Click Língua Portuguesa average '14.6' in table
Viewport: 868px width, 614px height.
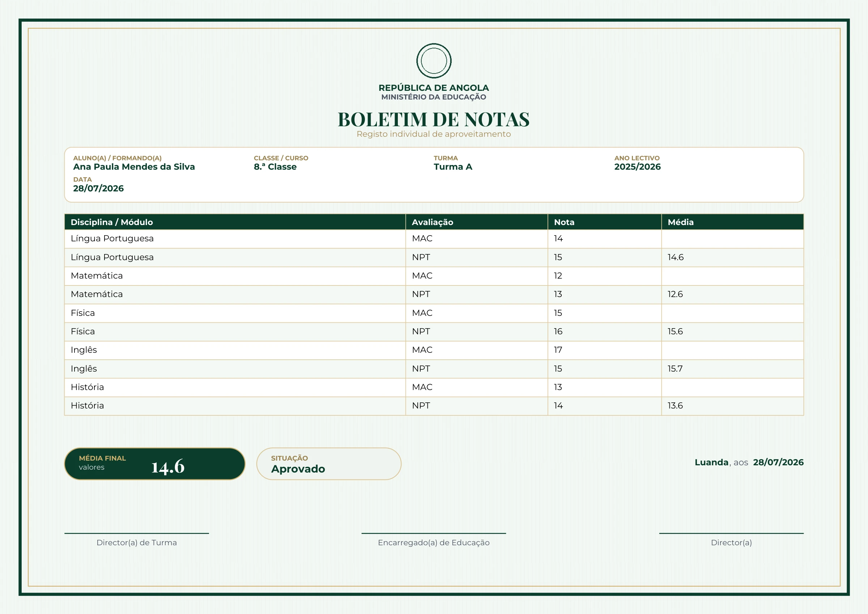(x=676, y=257)
